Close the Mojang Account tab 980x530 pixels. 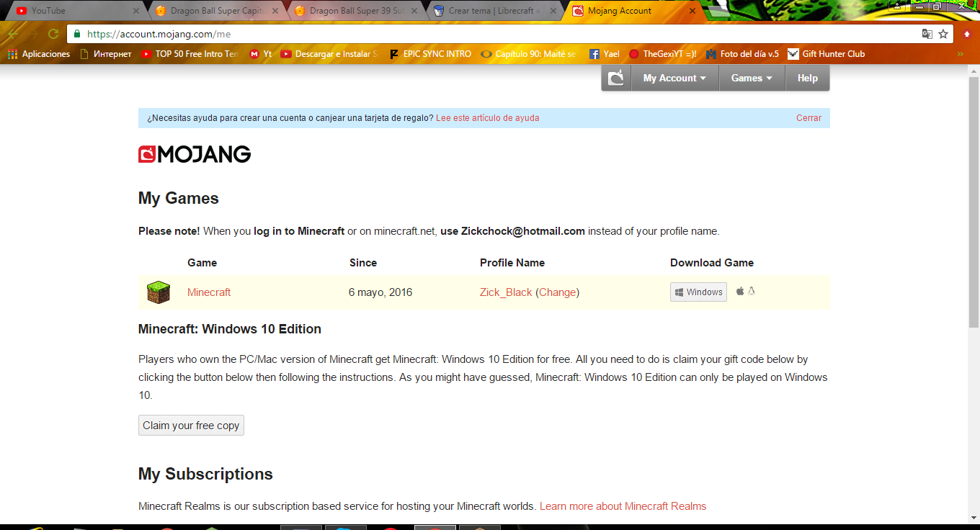coord(692,11)
